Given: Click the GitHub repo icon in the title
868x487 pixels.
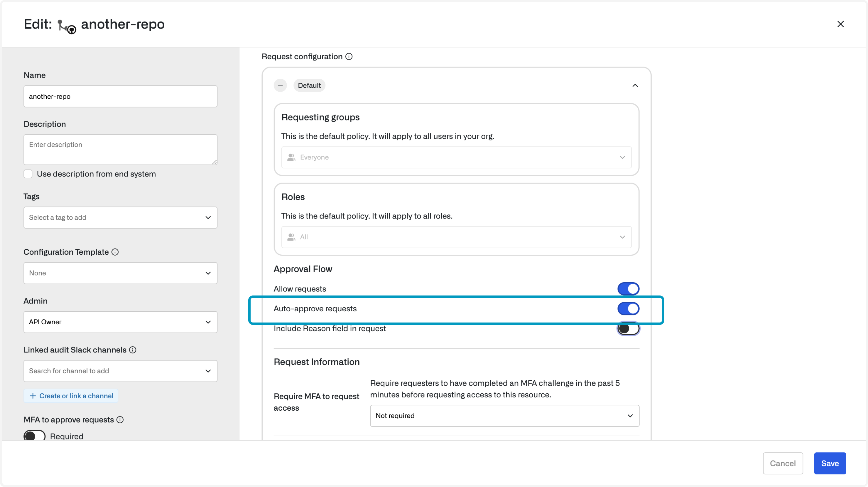Looking at the screenshot, I should point(66,26).
